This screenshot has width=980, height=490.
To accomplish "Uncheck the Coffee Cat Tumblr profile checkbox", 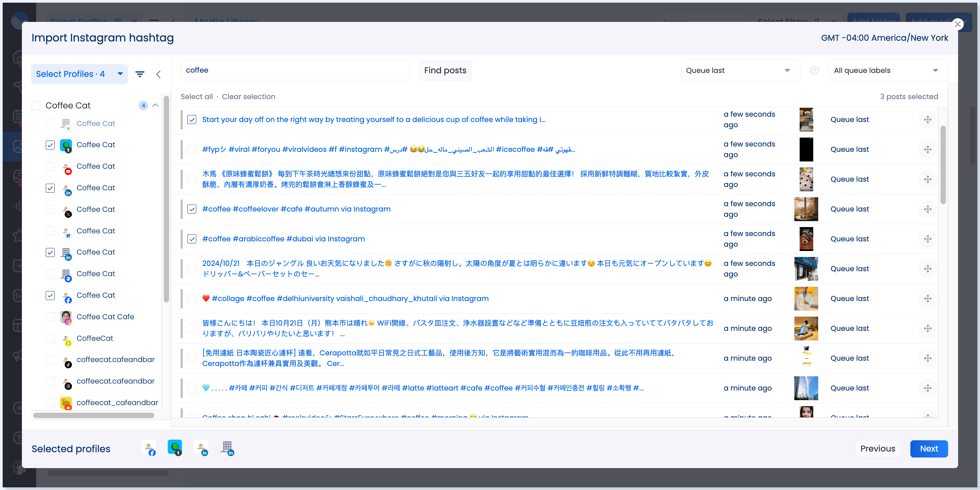I will click(x=50, y=145).
